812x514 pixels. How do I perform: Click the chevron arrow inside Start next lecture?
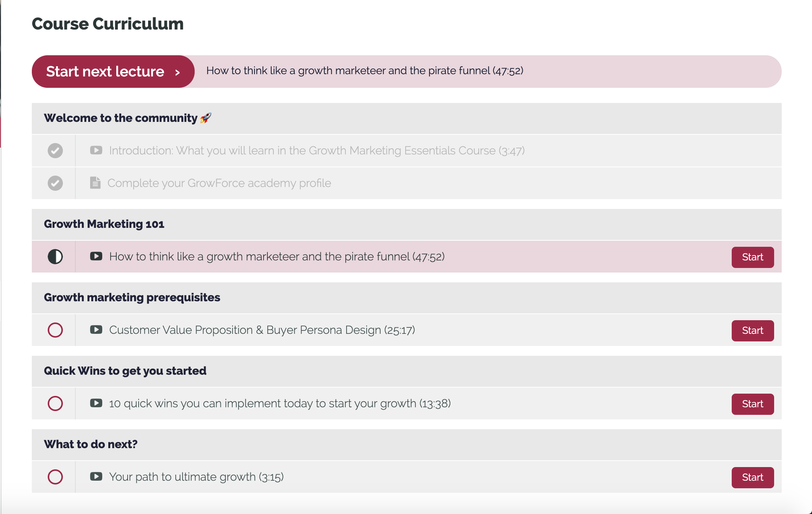[177, 72]
